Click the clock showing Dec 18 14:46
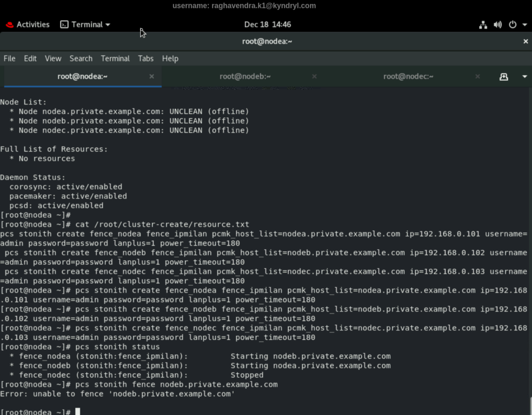532x415 pixels. [267, 24]
